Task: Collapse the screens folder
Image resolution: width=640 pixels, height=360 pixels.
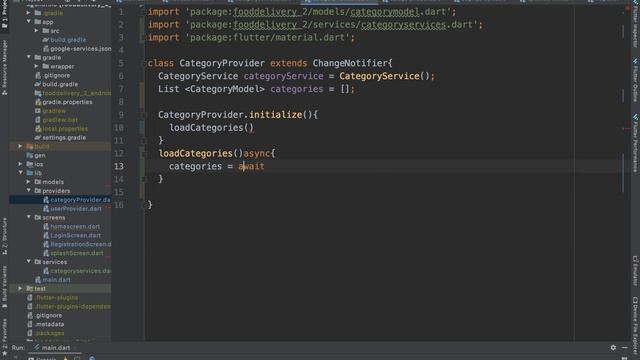Action: click(x=29, y=218)
